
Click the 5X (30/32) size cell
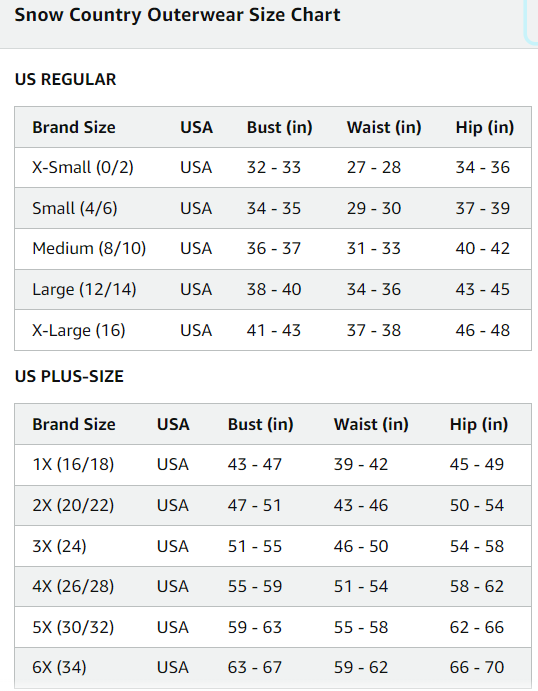[x=73, y=627]
